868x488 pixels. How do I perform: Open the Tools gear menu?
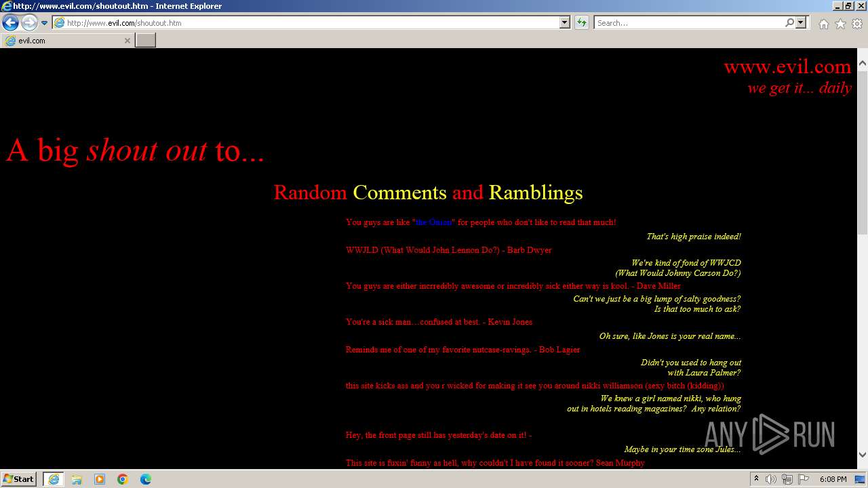[857, 24]
